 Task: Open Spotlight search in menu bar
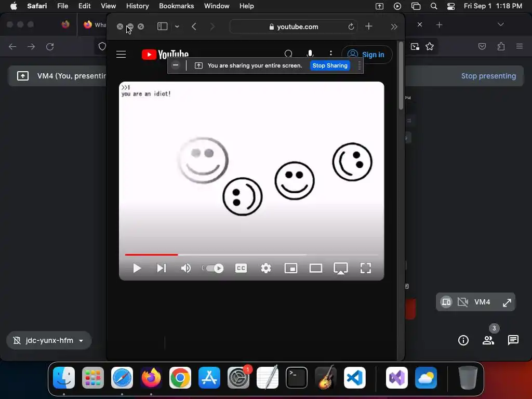434,6
